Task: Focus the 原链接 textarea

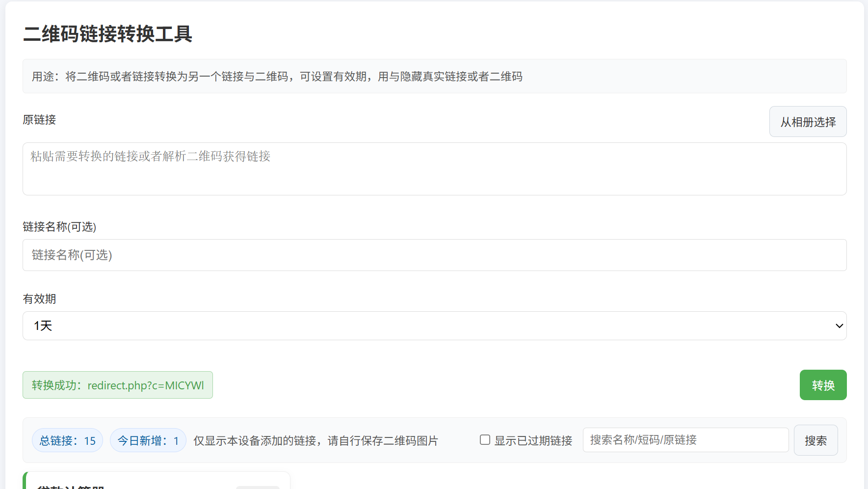Action: (x=434, y=169)
